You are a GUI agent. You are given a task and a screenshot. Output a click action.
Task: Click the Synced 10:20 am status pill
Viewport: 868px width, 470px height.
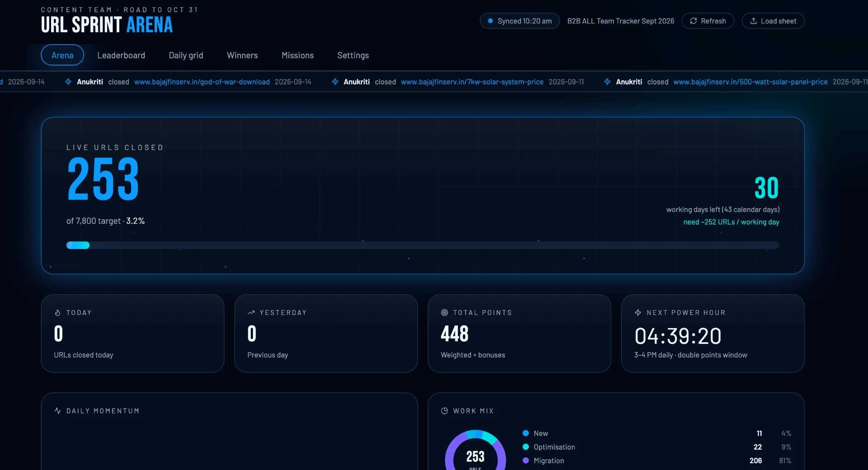[520, 21]
